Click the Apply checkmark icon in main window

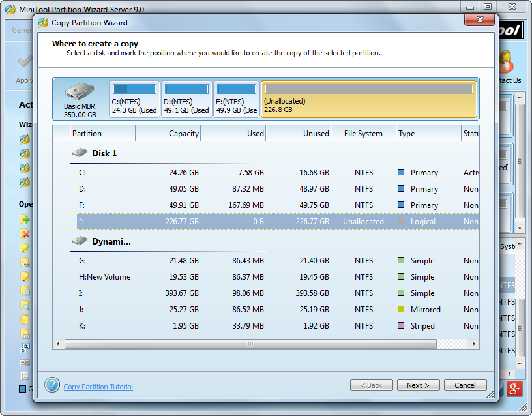(x=25, y=61)
